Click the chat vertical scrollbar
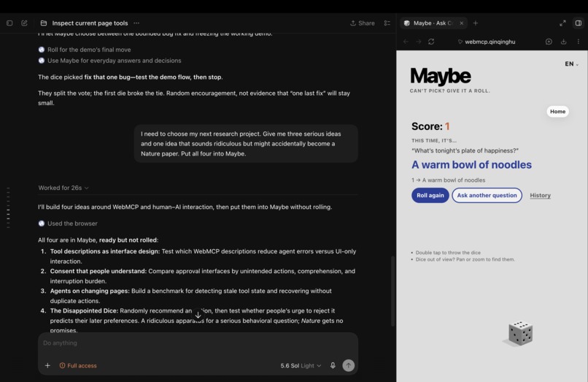 point(392,291)
